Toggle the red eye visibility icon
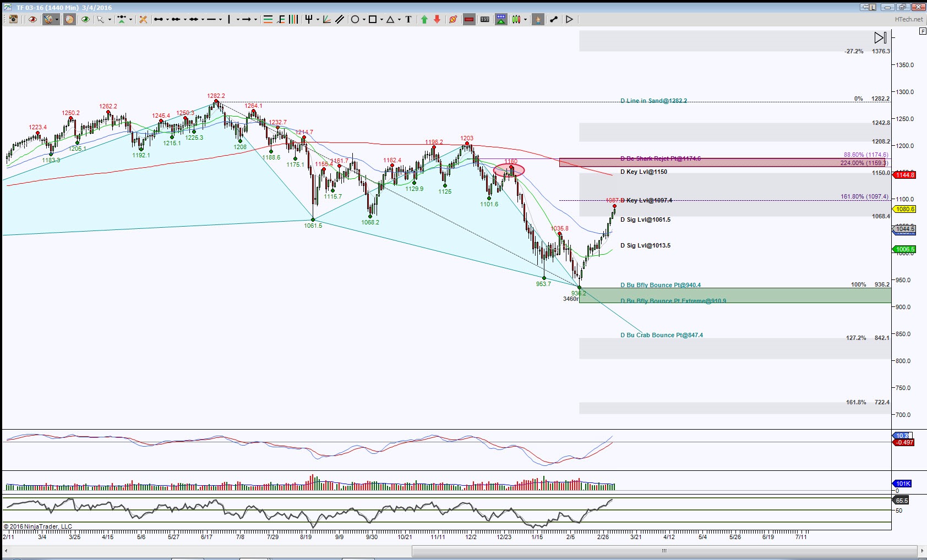The width and height of the screenshot is (927, 560). (x=32, y=19)
